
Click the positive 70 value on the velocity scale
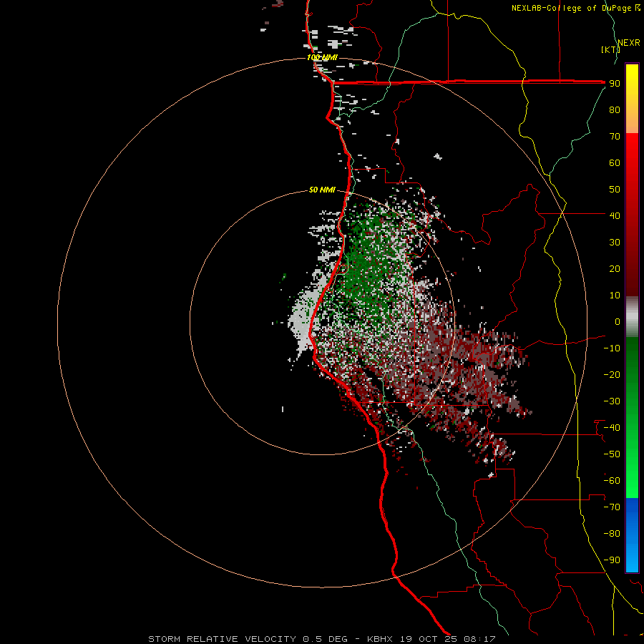click(x=615, y=137)
